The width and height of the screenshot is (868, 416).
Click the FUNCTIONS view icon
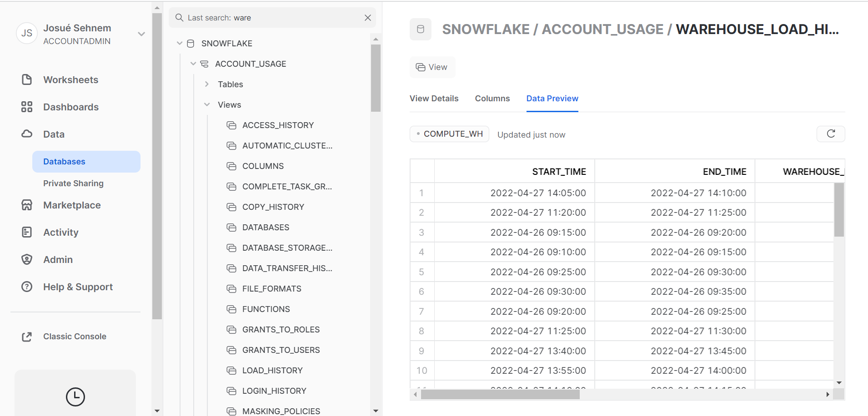click(x=231, y=309)
